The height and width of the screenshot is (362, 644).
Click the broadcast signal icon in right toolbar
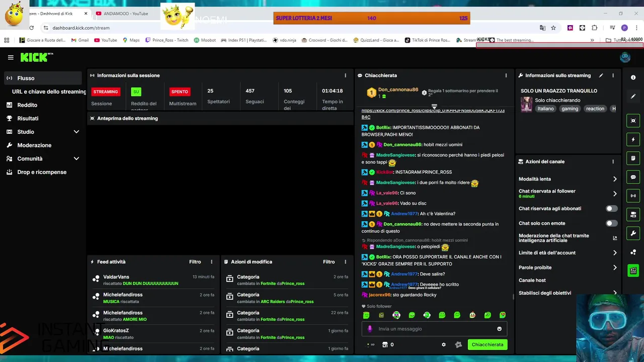[x=633, y=196]
